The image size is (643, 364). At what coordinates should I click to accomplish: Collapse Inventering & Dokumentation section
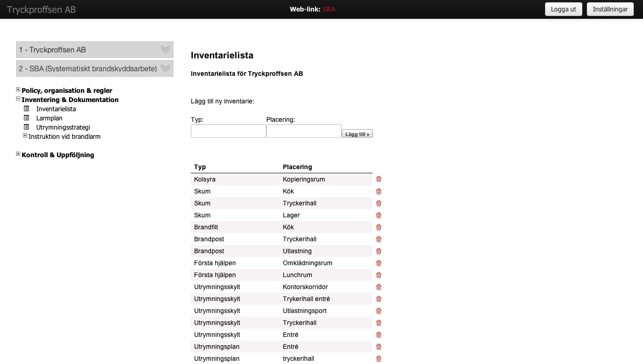[18, 99]
